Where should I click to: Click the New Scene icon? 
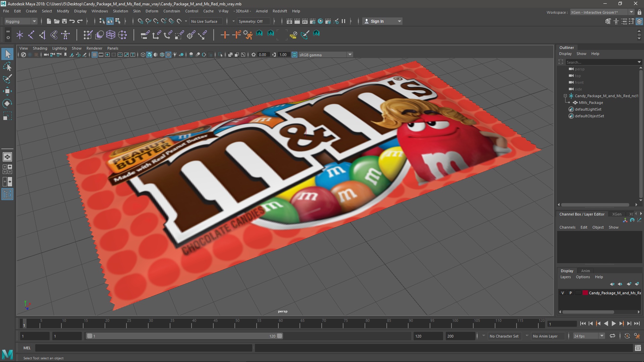(x=49, y=21)
